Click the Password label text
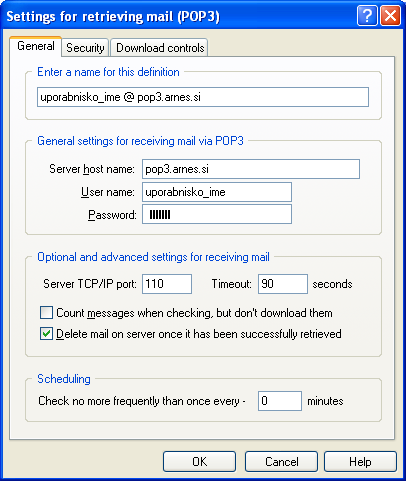Viewport: 406px width, 481px height. pos(112,215)
